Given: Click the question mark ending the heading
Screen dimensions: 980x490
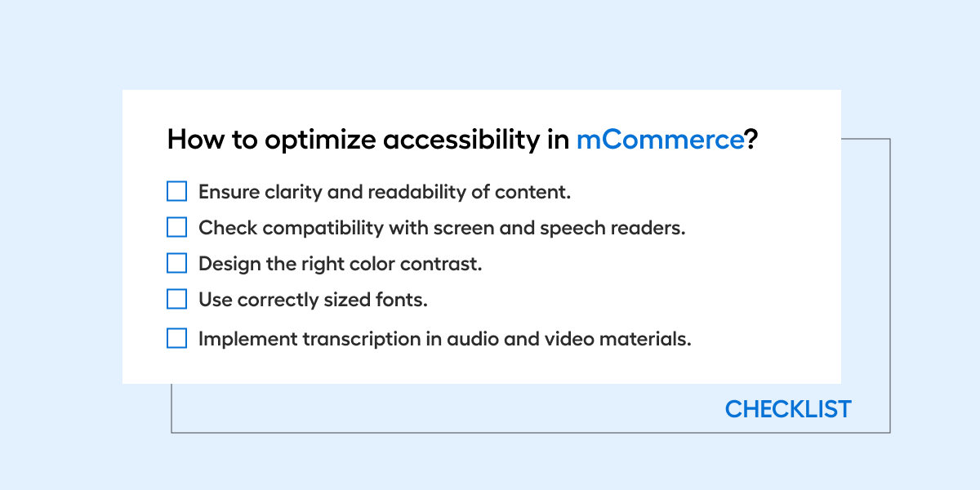Looking at the screenshot, I should (752, 140).
